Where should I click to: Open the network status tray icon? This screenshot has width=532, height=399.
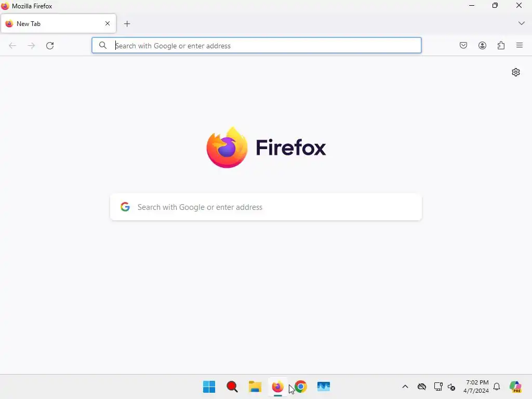438,387
